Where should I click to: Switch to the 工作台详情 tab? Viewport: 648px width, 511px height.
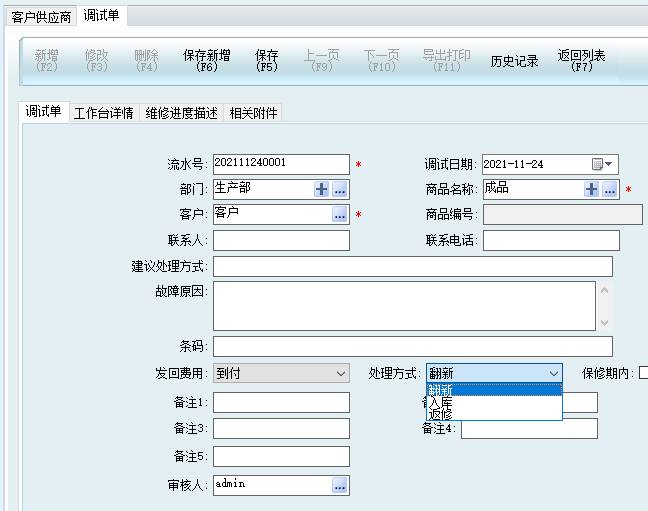pos(103,113)
